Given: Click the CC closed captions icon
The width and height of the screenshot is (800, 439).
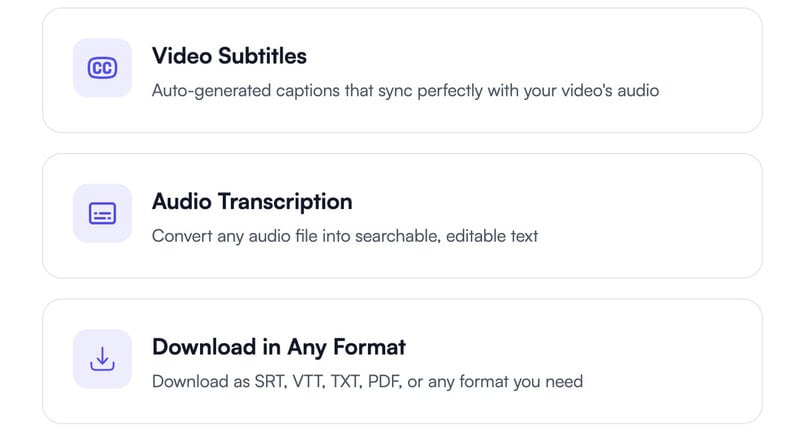Looking at the screenshot, I should click(103, 68).
